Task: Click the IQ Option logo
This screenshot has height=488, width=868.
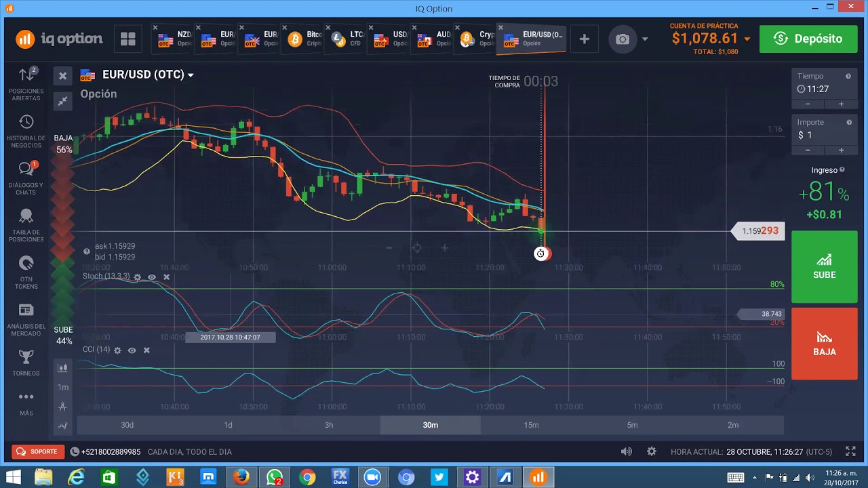Action: point(60,39)
